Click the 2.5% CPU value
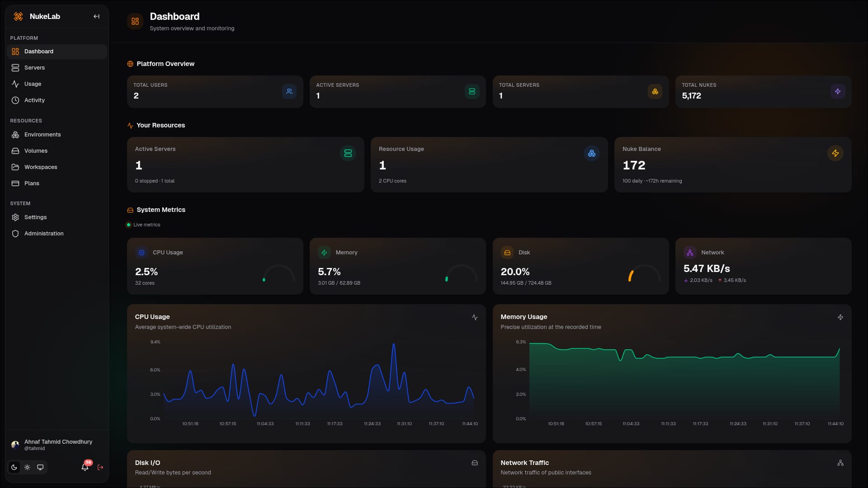 [146, 272]
